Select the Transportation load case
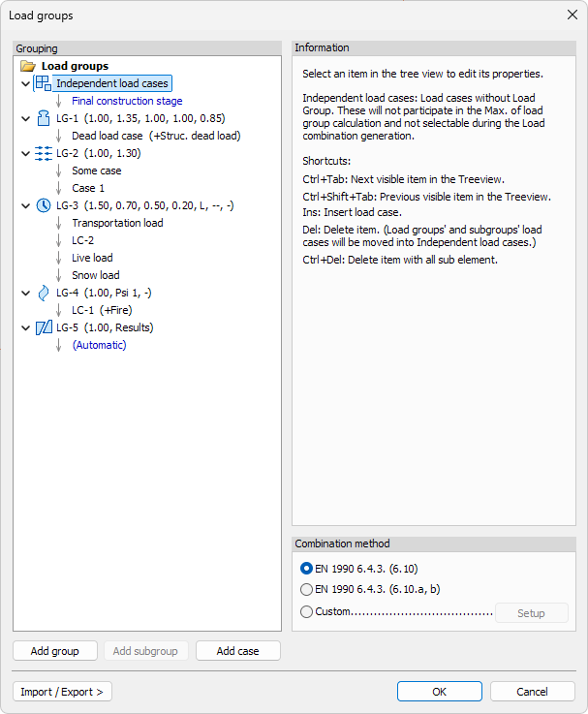Screen dimensions: 588x714 117,223
